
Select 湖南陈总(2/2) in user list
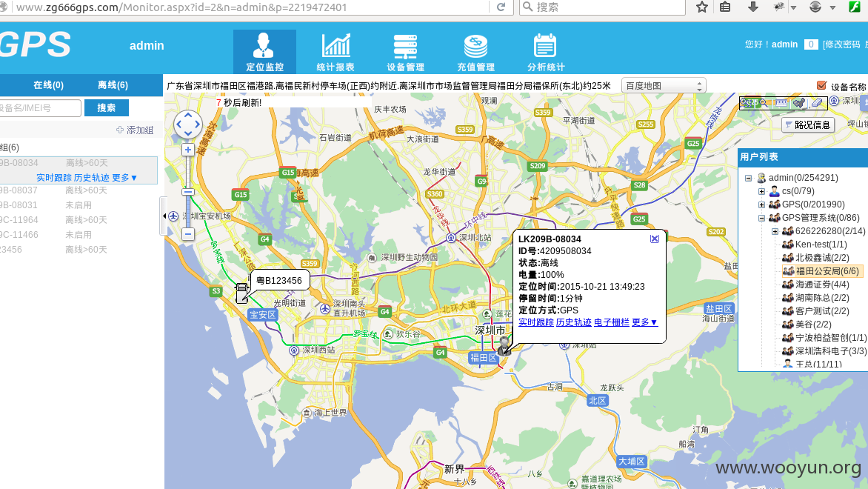click(x=822, y=297)
